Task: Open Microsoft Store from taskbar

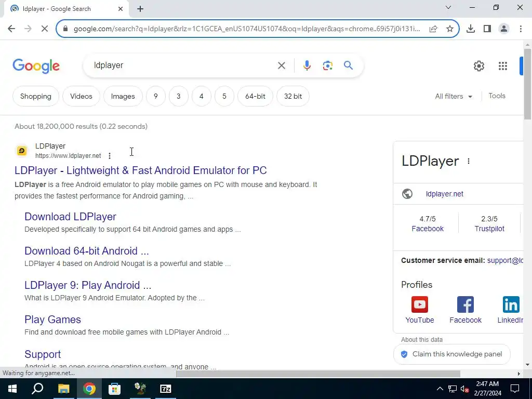Action: (114, 389)
